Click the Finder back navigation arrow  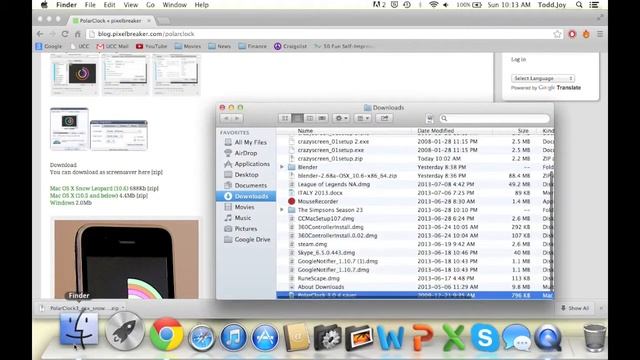pos(226,118)
